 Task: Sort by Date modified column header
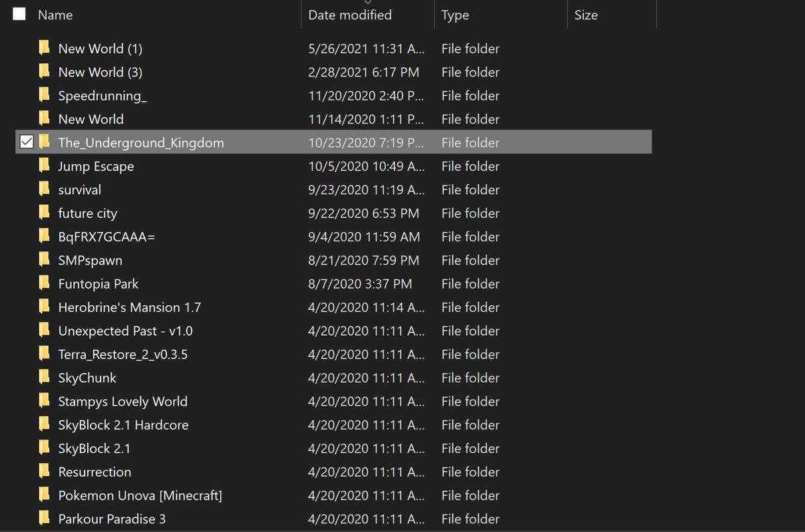tap(350, 15)
